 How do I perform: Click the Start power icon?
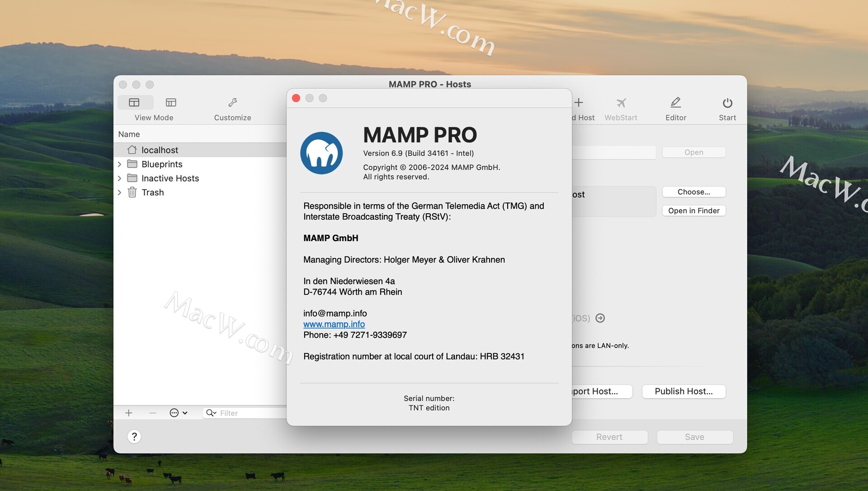(727, 103)
